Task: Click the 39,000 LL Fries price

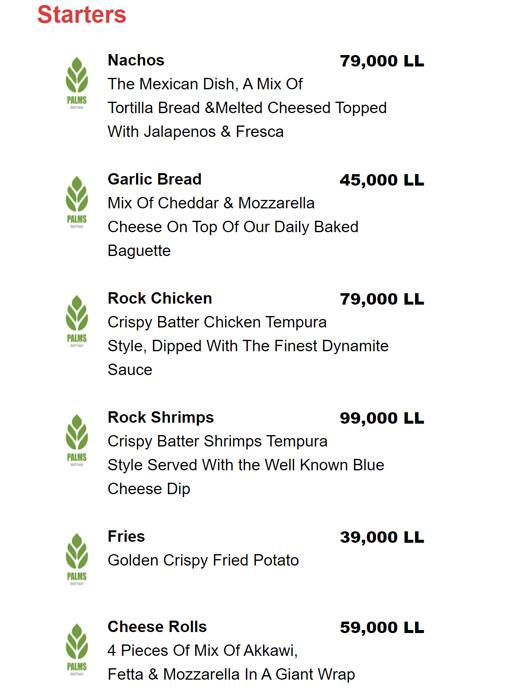Action: [x=382, y=537]
